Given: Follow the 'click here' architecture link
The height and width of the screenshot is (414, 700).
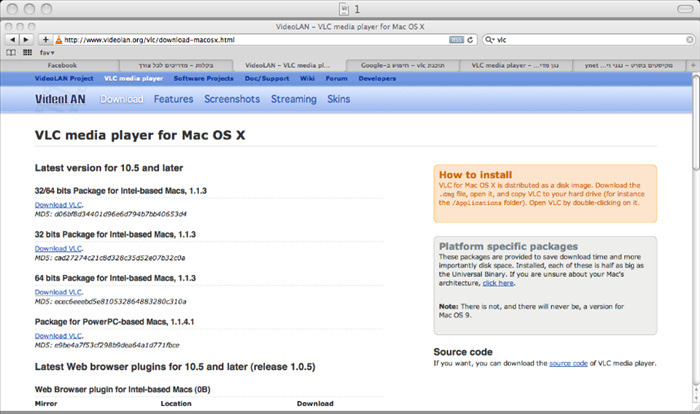Looking at the screenshot, I should coord(498,283).
